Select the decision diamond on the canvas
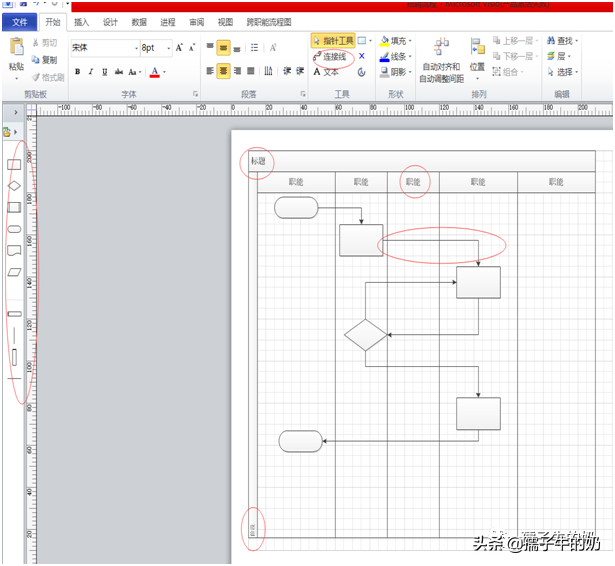Screen dimensions: 615x566 [366, 335]
